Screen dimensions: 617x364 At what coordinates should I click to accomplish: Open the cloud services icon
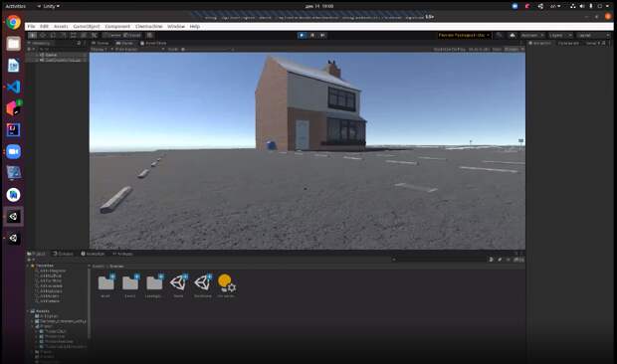513,36
